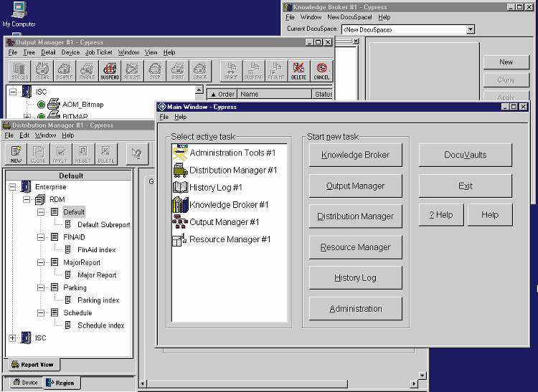Collapse the ISC node in Output Manager tree

(13, 92)
